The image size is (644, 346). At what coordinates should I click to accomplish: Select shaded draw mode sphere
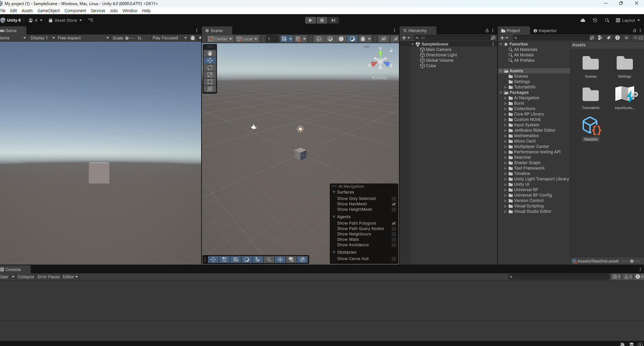[x=341, y=39]
